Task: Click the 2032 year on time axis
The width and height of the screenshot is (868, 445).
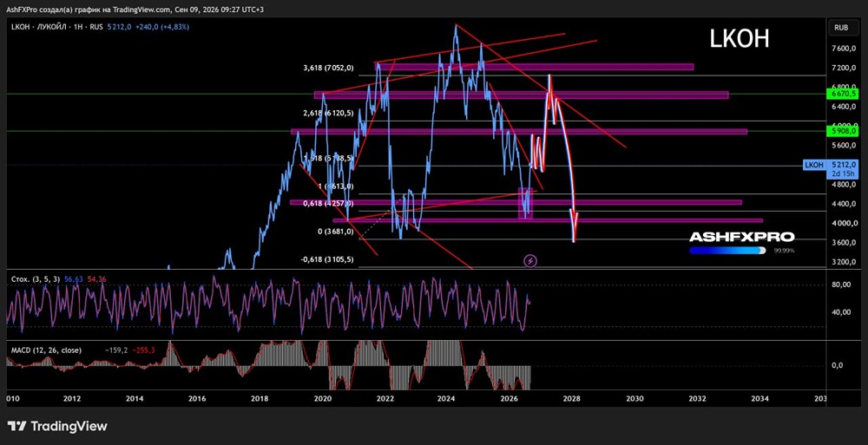Action: pyautogui.click(x=698, y=398)
